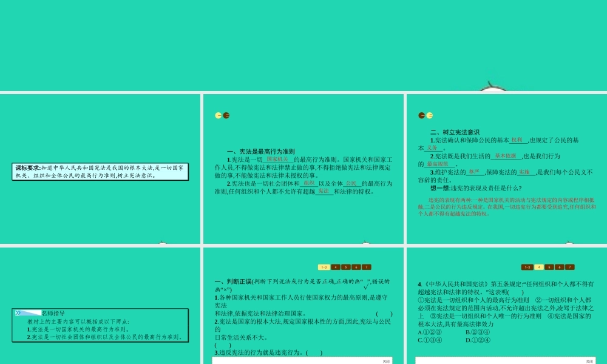Click 关闭 on the question 4 slide answer box
The image size is (607, 364).
589,362
